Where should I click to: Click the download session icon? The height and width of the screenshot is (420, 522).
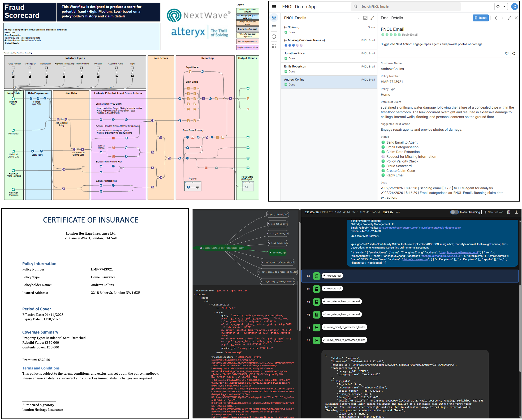coord(516,212)
